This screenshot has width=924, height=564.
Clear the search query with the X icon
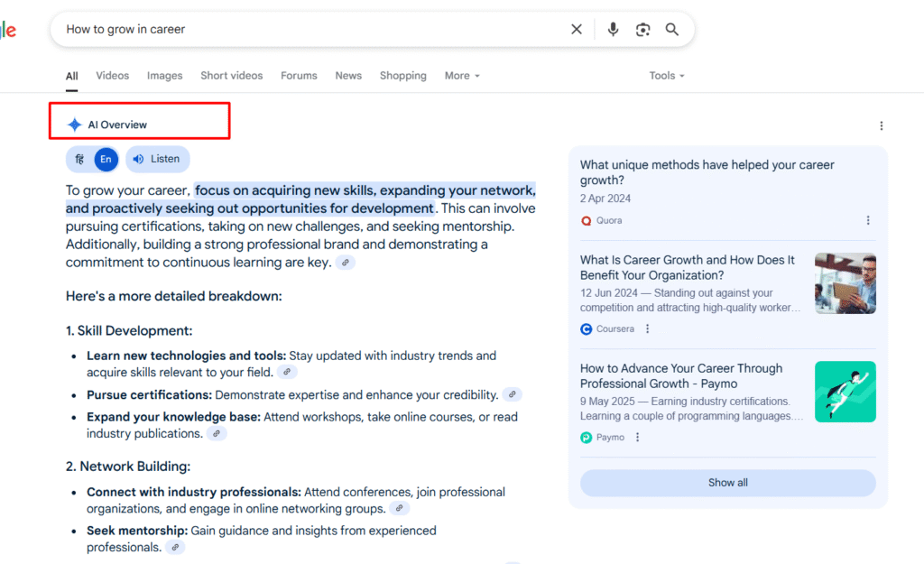[577, 29]
